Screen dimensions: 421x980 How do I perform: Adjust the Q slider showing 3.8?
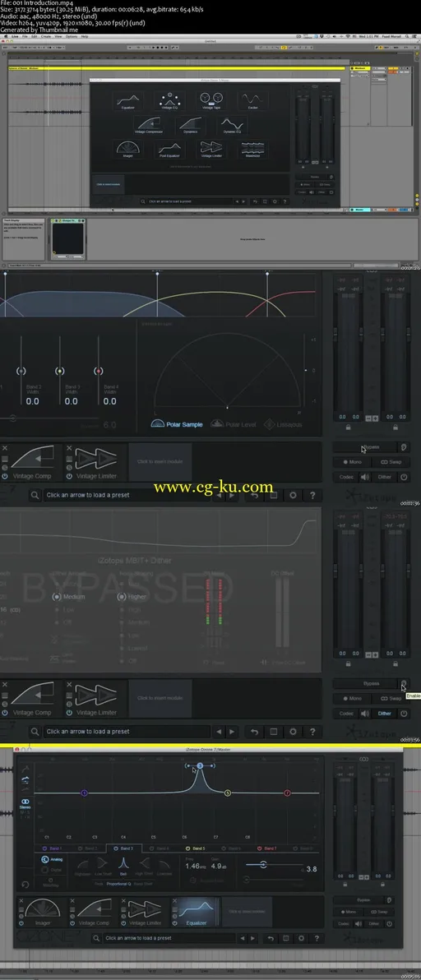(263, 864)
